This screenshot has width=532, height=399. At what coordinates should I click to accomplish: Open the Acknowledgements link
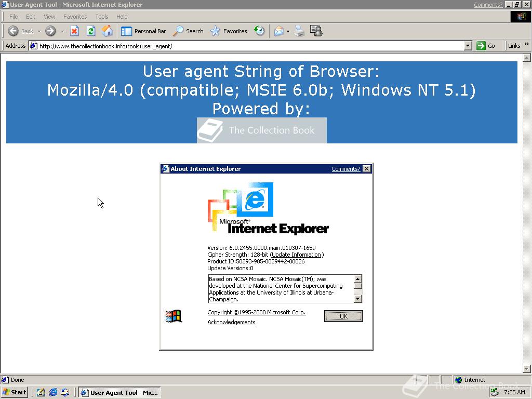pos(231,322)
